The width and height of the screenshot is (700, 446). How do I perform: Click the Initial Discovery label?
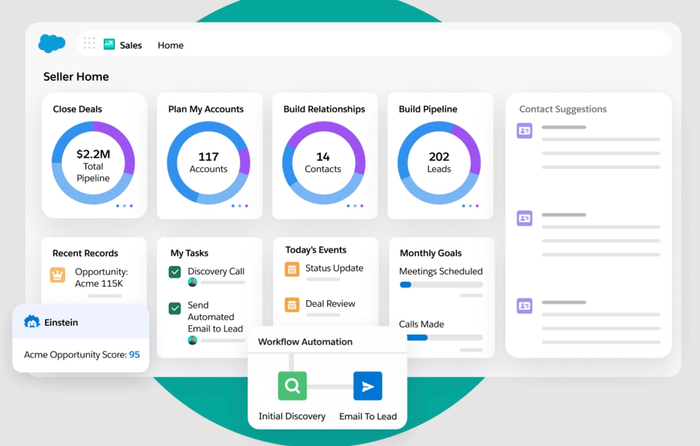pyautogui.click(x=292, y=416)
